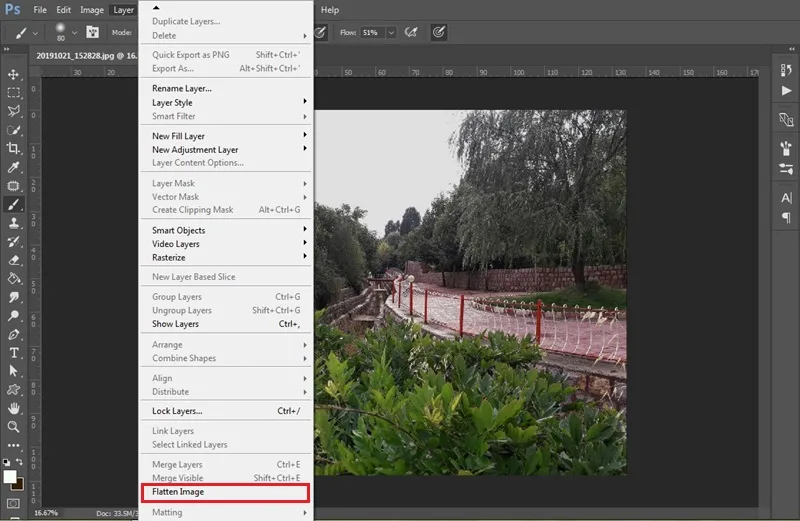Choose the Eraser tool
The height and width of the screenshot is (521, 800).
[x=13, y=260]
